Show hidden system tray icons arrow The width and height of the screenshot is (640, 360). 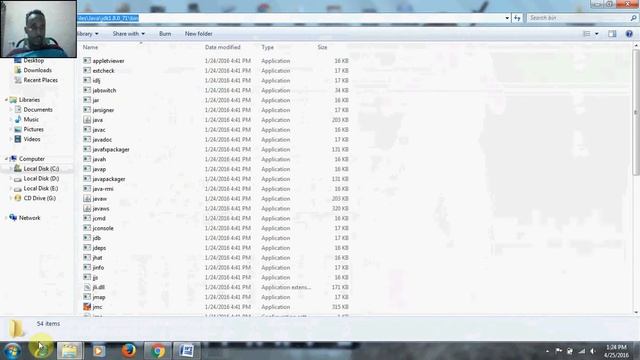coord(547,351)
